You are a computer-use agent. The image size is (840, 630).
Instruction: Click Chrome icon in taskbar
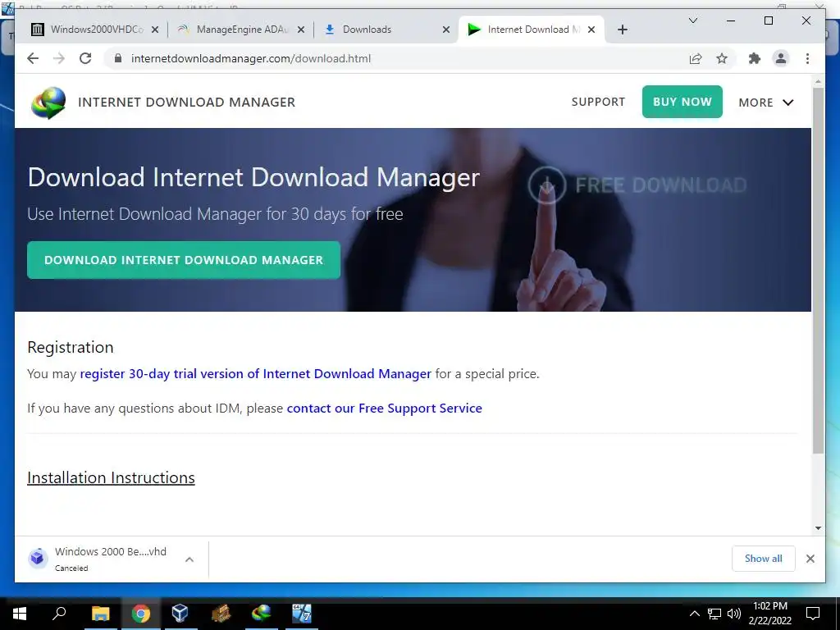coord(140,614)
